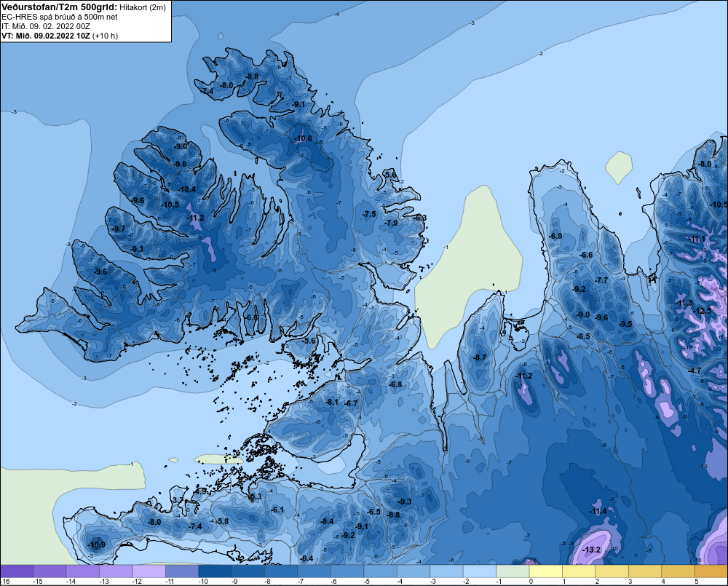Select the legend swatch between -6 and -5
The height and width of the screenshot is (586, 728).
click(x=347, y=571)
